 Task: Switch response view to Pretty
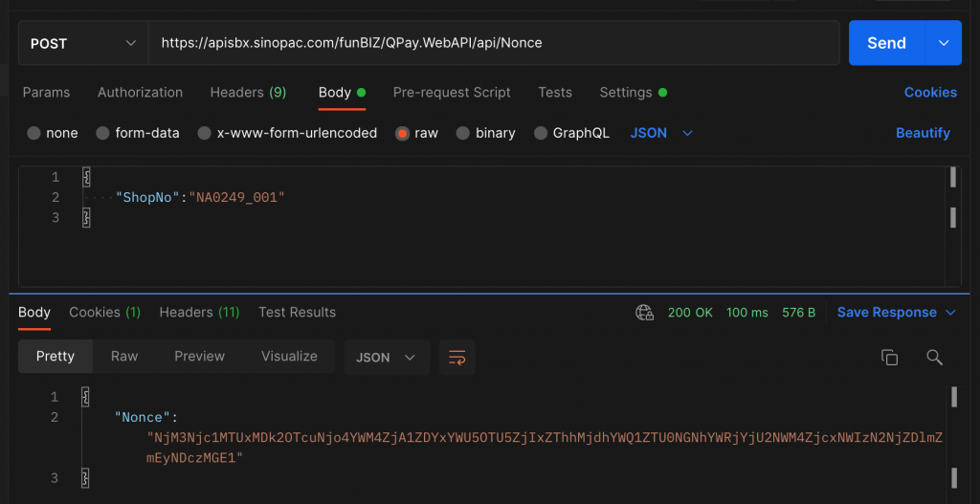point(55,357)
